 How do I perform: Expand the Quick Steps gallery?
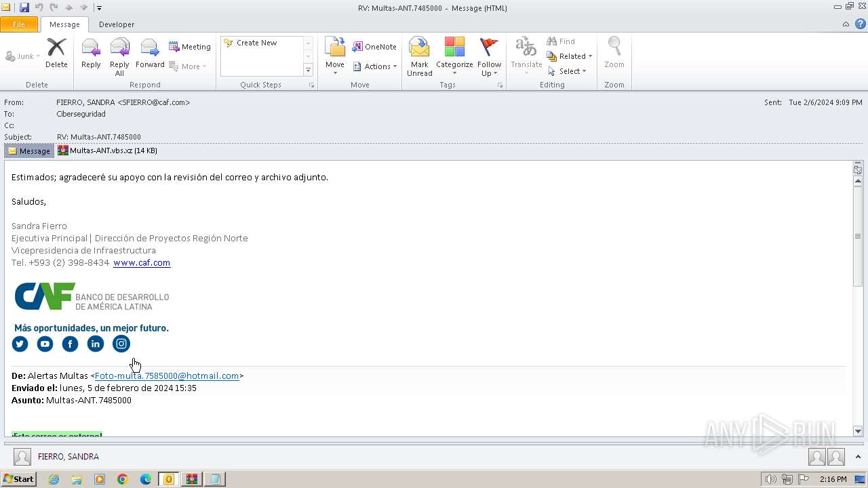coord(308,70)
